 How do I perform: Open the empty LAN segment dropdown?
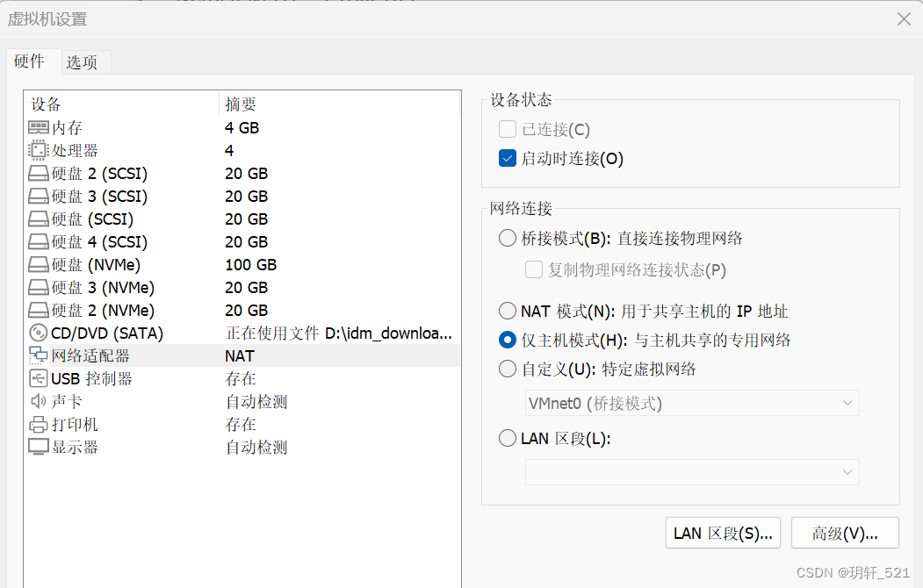point(692,472)
